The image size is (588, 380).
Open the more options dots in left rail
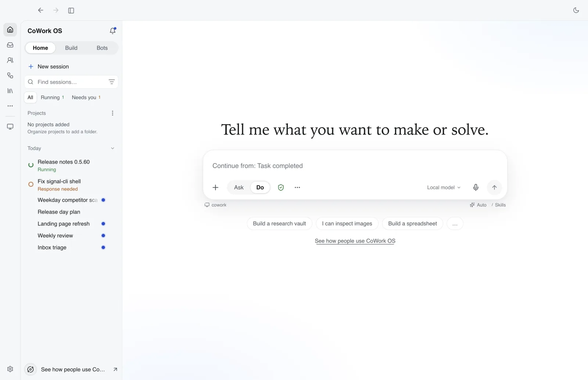pos(10,106)
